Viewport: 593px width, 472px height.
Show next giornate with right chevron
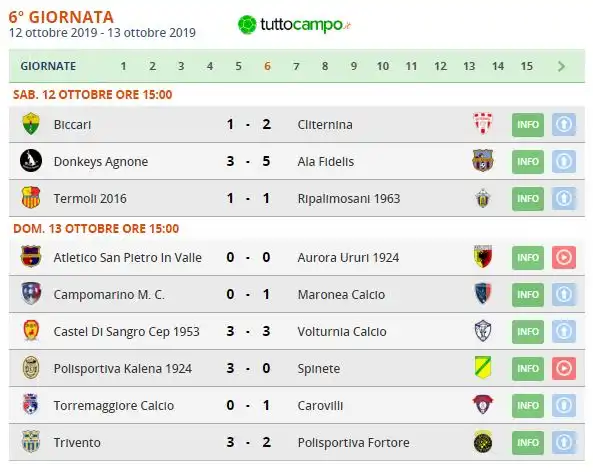[561, 66]
